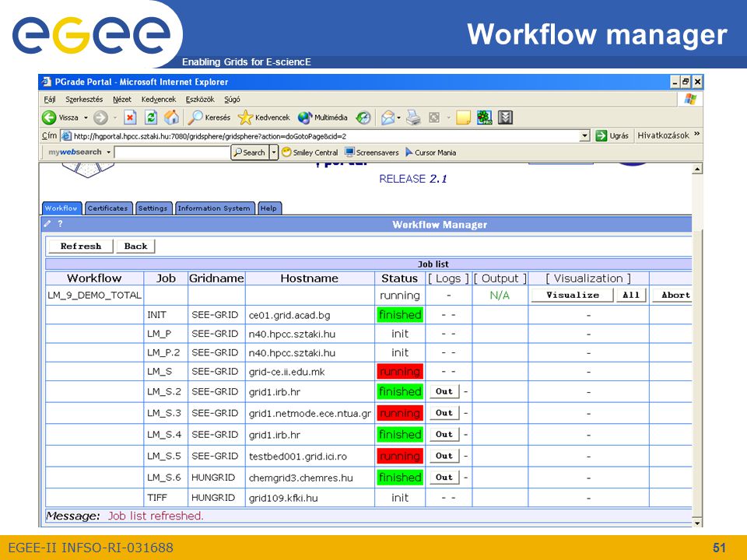
Task: Click Out button for job LM_S.2
Action: 444,391
